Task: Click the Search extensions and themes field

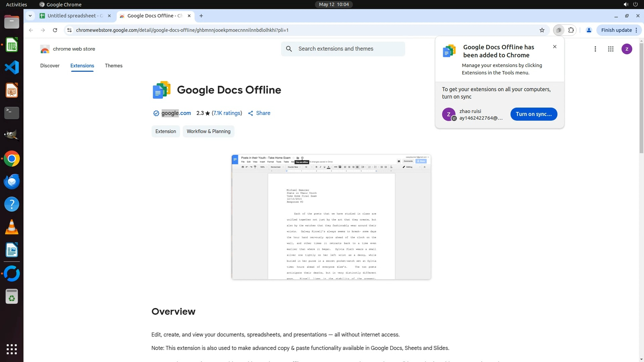Action: coord(349,49)
